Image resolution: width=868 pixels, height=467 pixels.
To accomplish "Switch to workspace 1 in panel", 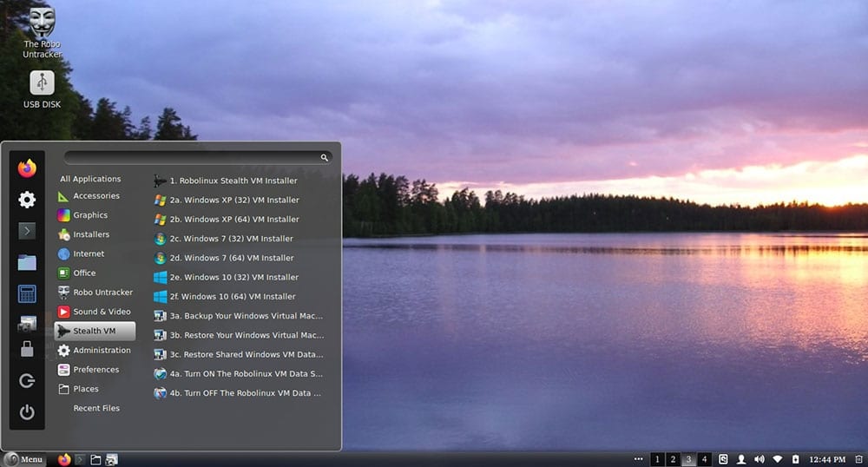I will point(657,459).
